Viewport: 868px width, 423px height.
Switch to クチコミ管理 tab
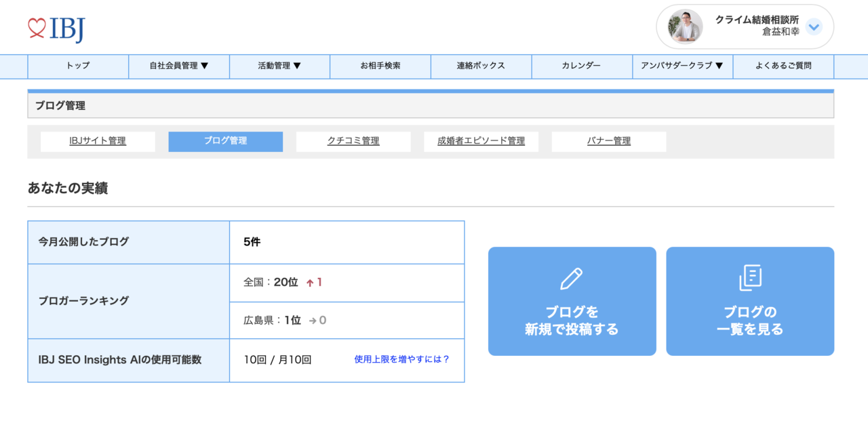coord(353,141)
